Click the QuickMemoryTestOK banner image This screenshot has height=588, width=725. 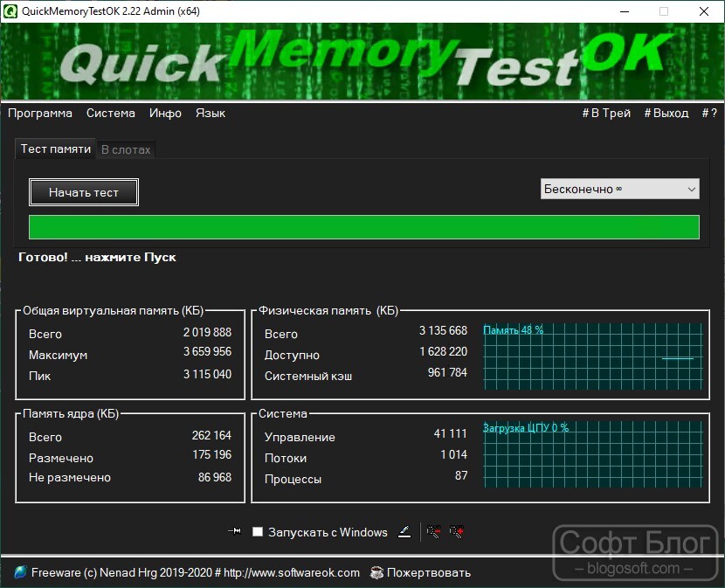(x=362, y=61)
